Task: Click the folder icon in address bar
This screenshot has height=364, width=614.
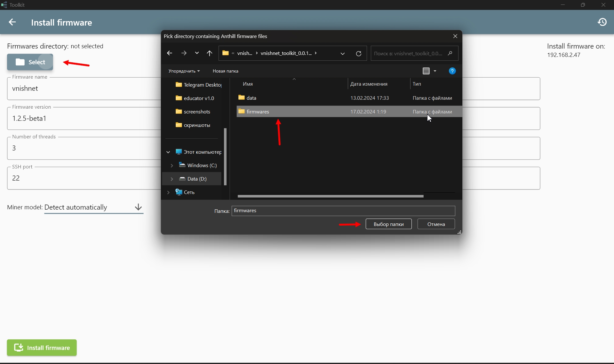Action: click(226, 53)
